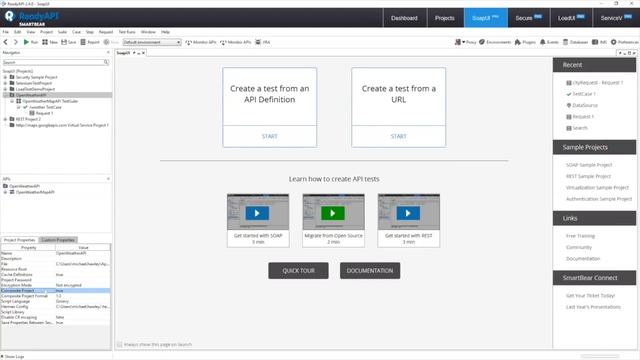Image resolution: width=640 pixels, height=360 pixels.
Task: Collapse the OpenWeatherAPI project node
Action: click(x=5, y=95)
